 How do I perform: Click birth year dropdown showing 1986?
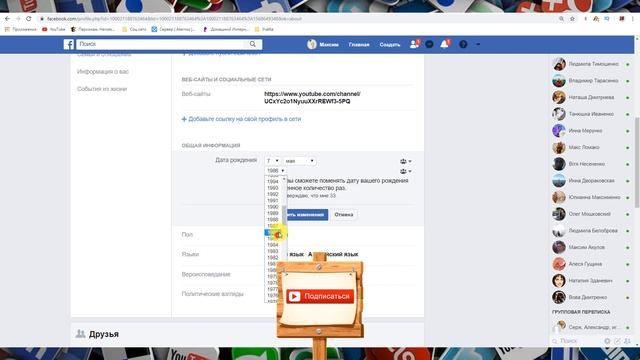click(276, 171)
